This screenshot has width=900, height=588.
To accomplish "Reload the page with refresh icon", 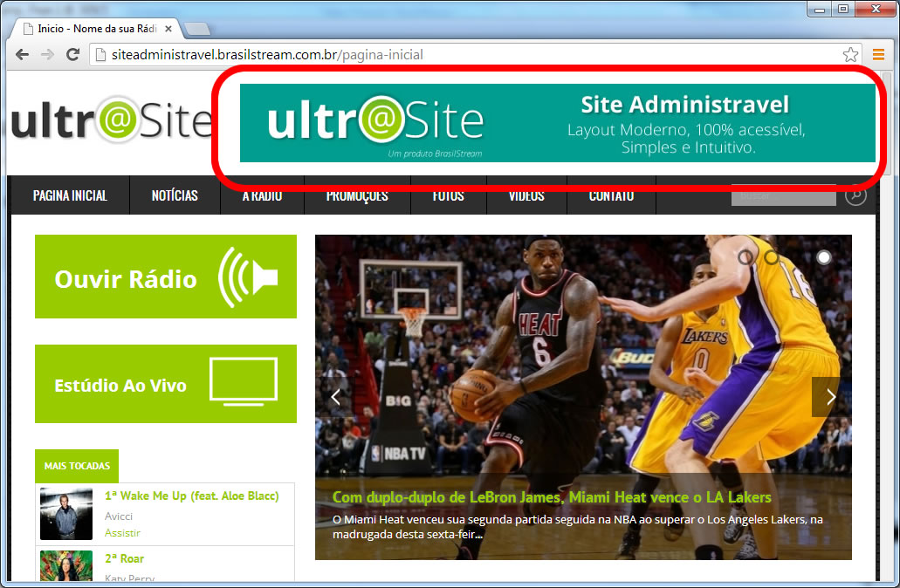I will [73, 55].
